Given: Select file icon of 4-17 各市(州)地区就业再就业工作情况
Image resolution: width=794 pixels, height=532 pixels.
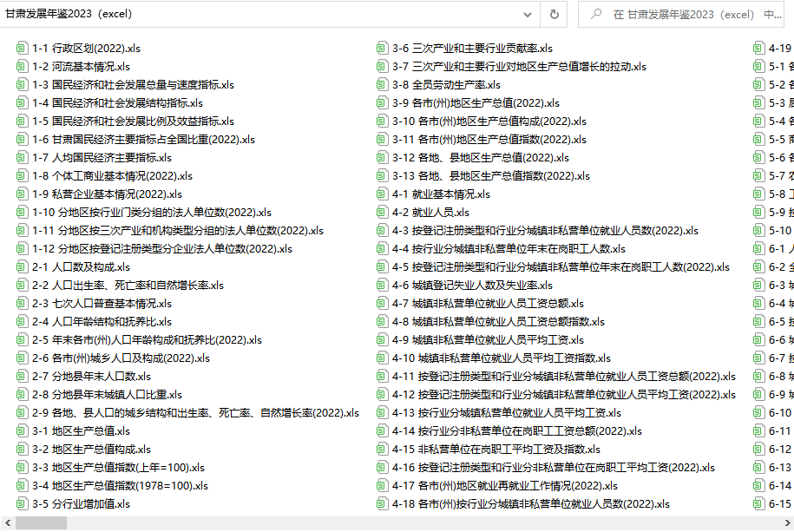Looking at the screenshot, I should pyautogui.click(x=382, y=486).
